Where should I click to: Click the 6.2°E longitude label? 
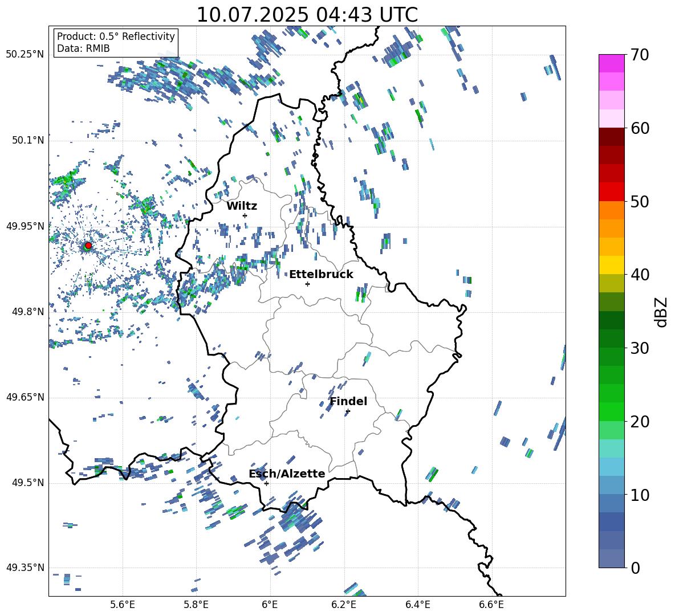[x=344, y=605]
